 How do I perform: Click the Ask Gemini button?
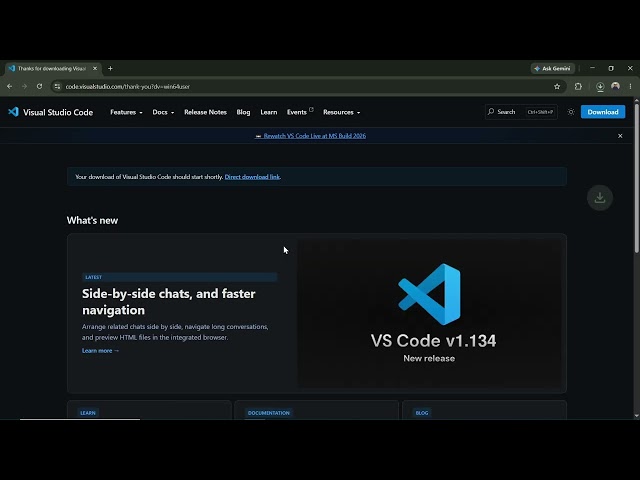click(x=553, y=69)
